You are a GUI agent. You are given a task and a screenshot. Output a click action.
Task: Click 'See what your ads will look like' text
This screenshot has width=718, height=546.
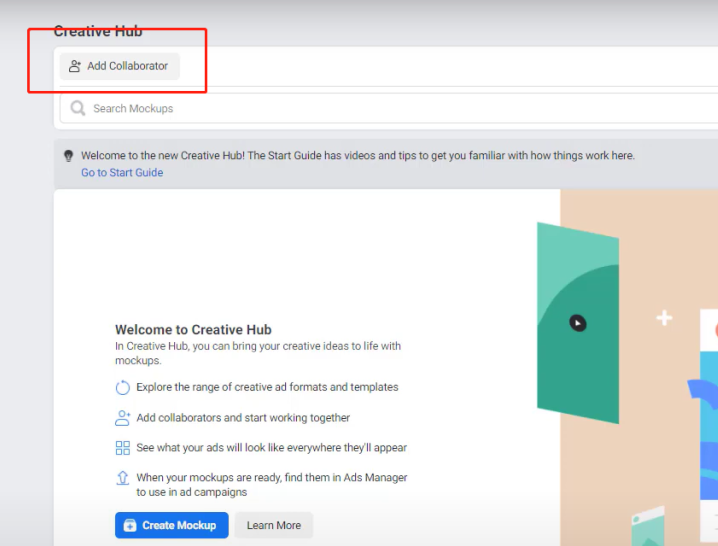click(x=272, y=448)
